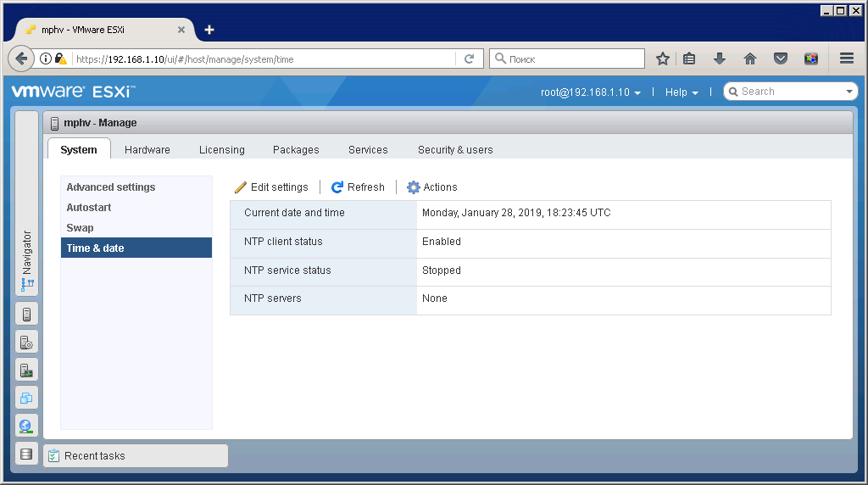Click the NTP service status Stopped value
Screen dimensions: 868x485
(x=441, y=270)
